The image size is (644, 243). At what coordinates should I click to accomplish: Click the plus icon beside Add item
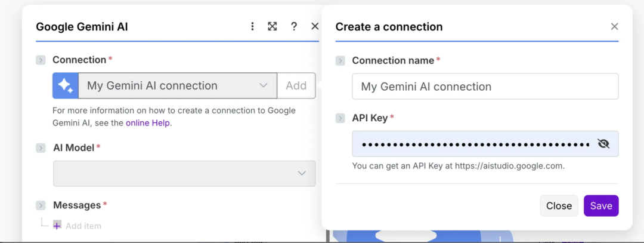point(57,226)
